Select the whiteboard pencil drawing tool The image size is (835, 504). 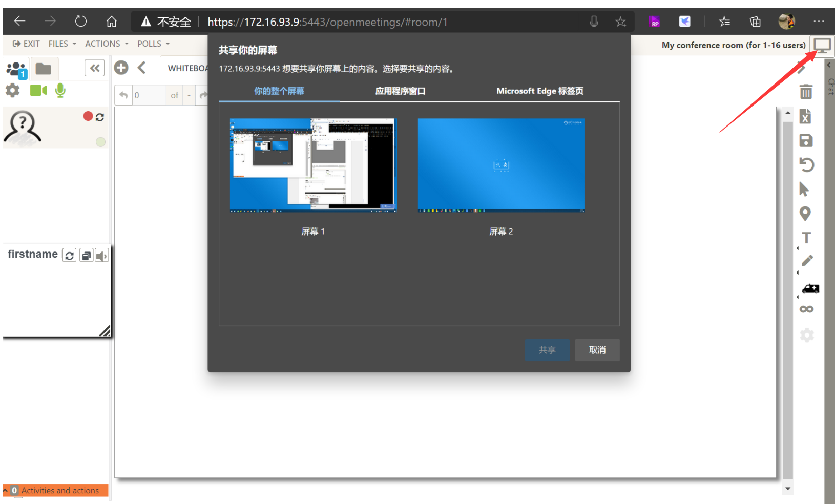click(807, 261)
